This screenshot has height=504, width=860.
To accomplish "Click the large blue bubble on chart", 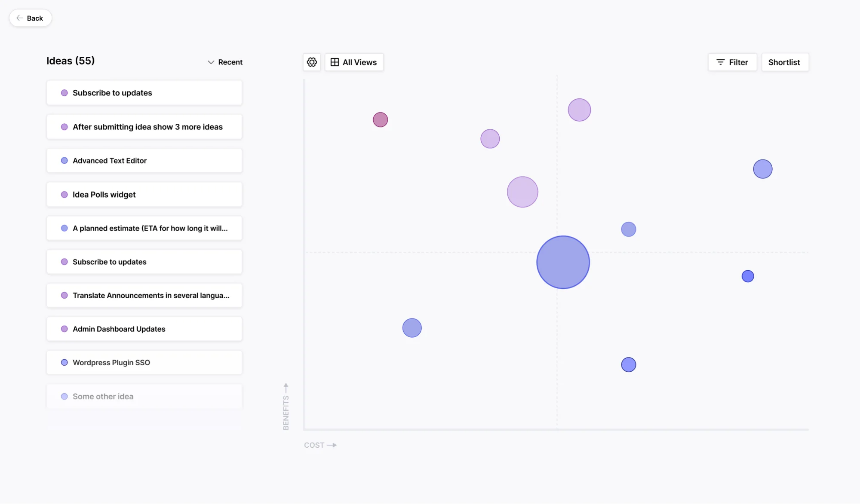I will point(563,262).
